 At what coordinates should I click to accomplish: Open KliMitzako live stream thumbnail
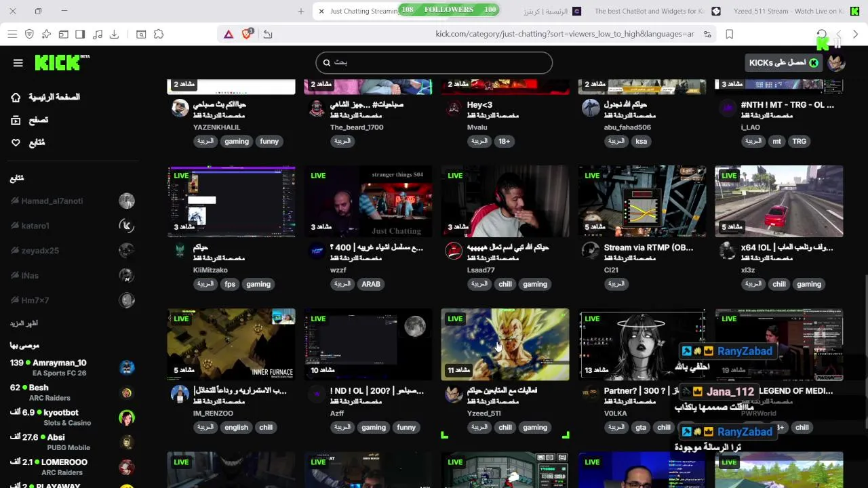coord(231,201)
